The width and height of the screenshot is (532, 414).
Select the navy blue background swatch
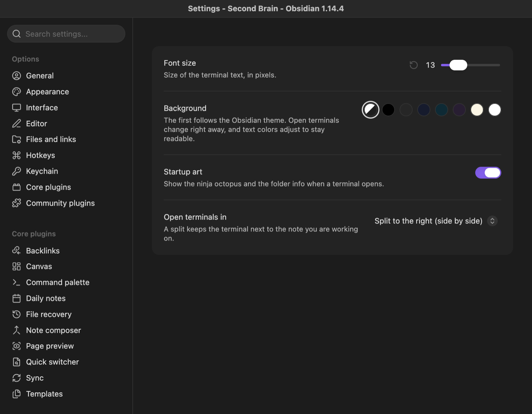424,110
